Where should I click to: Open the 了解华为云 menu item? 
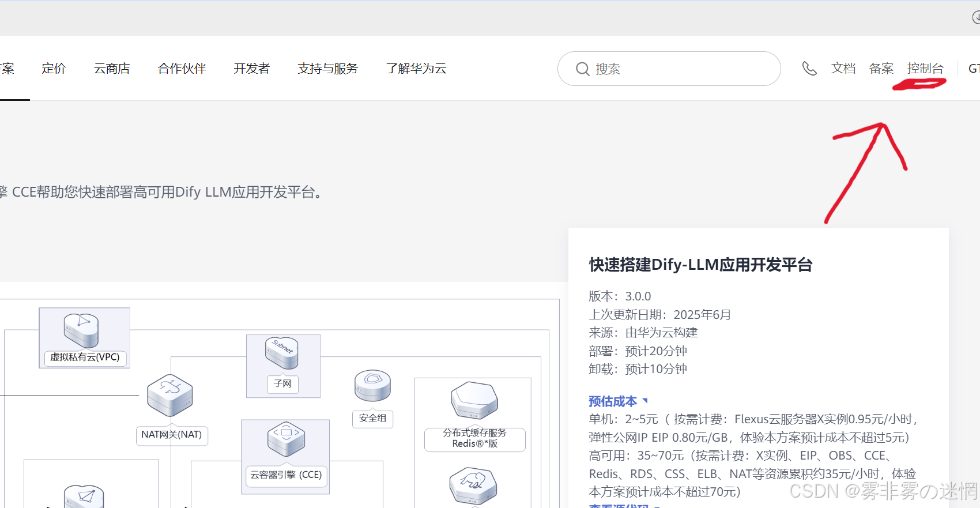[x=416, y=69]
